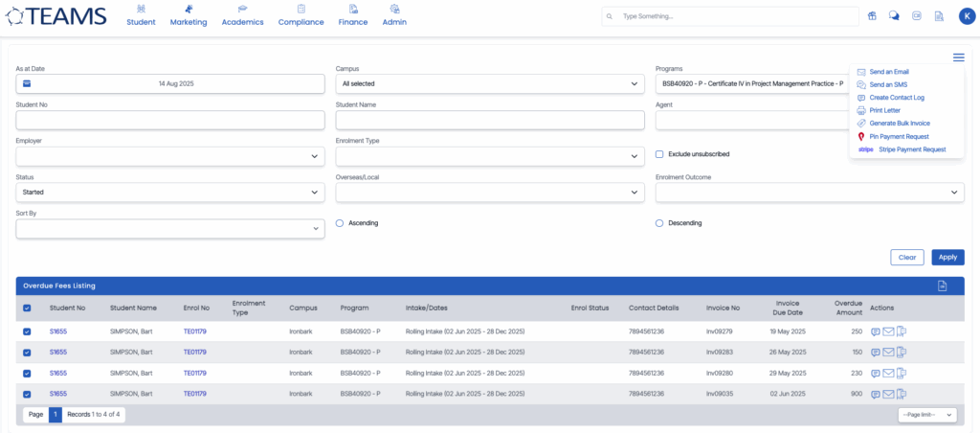Image resolution: width=980 pixels, height=433 pixels.
Task: Open the Finance menu in the top navigation
Action: 353,16
